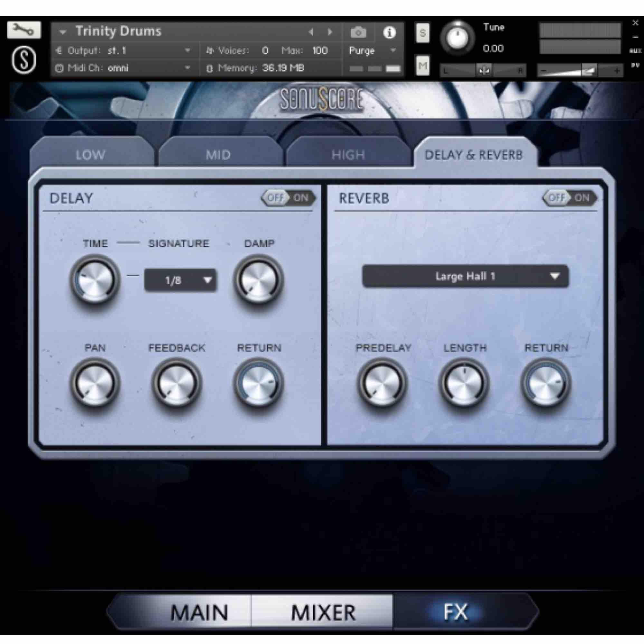Click the instrument volume slider
The height and width of the screenshot is (644, 644).
580,71
